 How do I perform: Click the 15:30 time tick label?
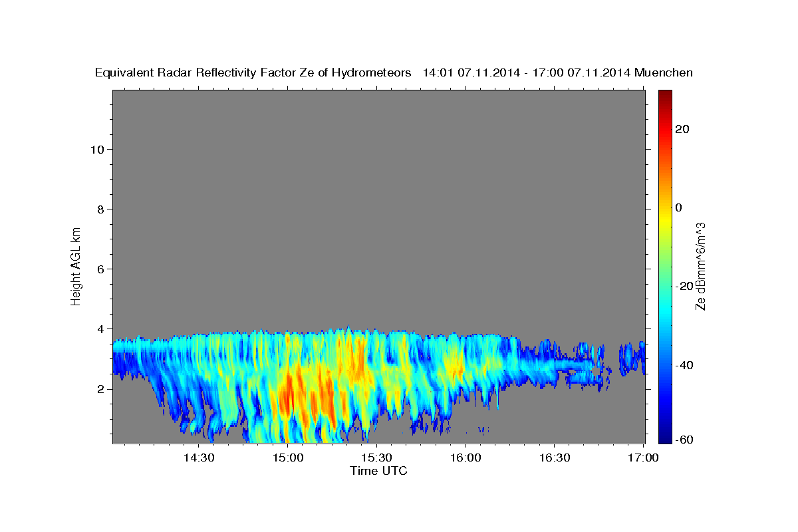(x=376, y=458)
